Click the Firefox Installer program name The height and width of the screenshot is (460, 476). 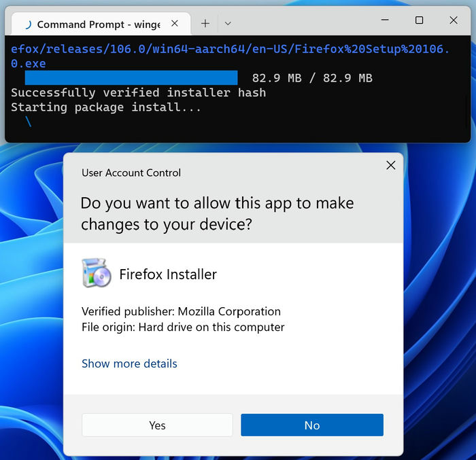point(168,275)
